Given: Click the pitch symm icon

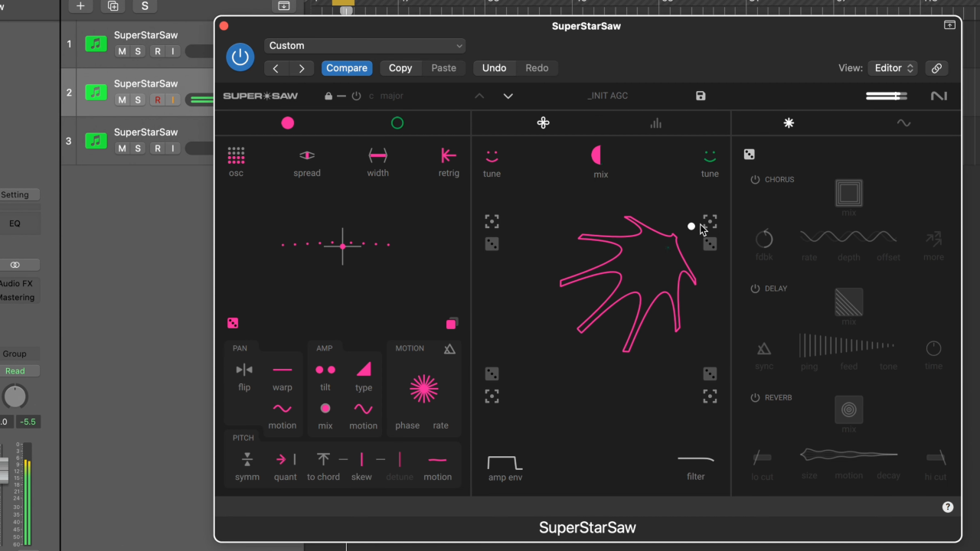Looking at the screenshot, I should pyautogui.click(x=247, y=459).
